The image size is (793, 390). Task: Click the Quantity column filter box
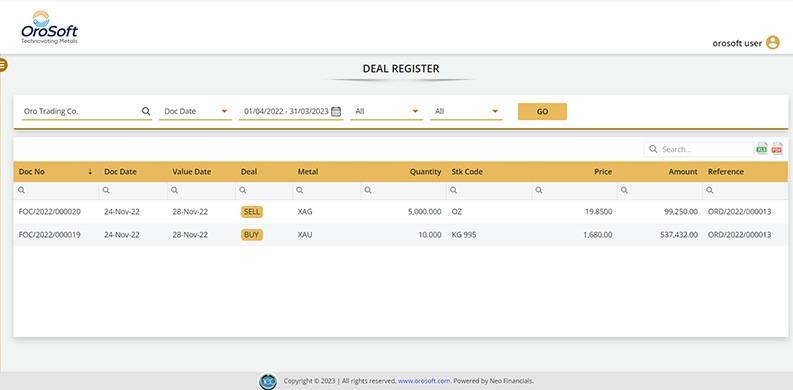click(x=403, y=190)
